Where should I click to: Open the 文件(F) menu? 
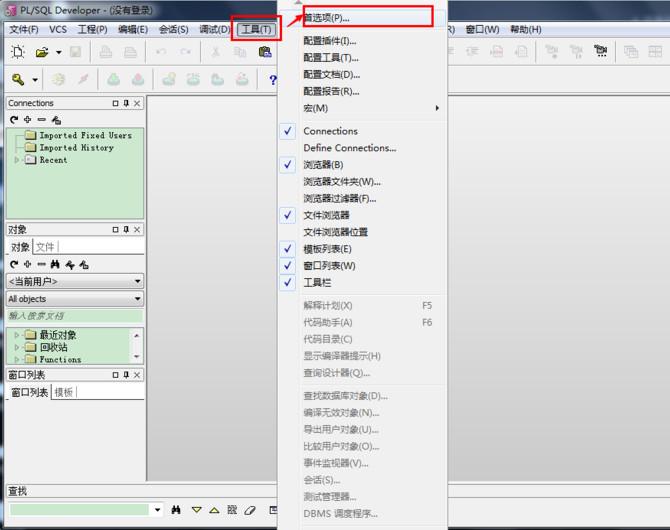coord(23,30)
